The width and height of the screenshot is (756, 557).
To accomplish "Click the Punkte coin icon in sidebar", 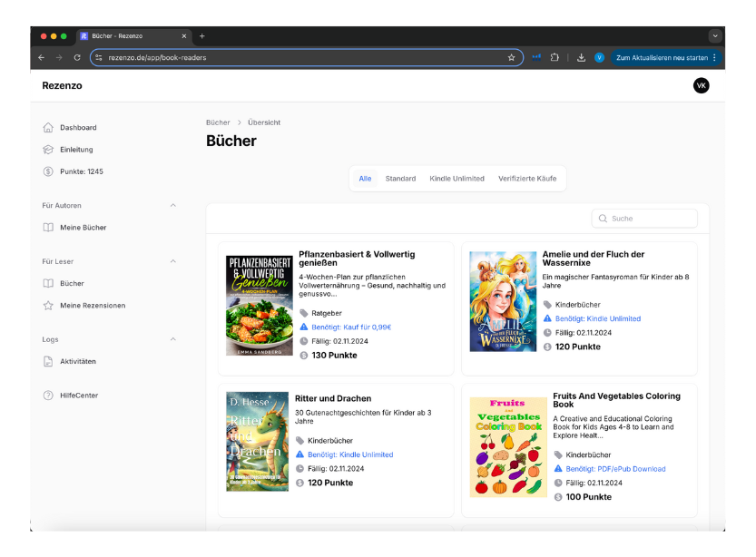I will pos(48,171).
